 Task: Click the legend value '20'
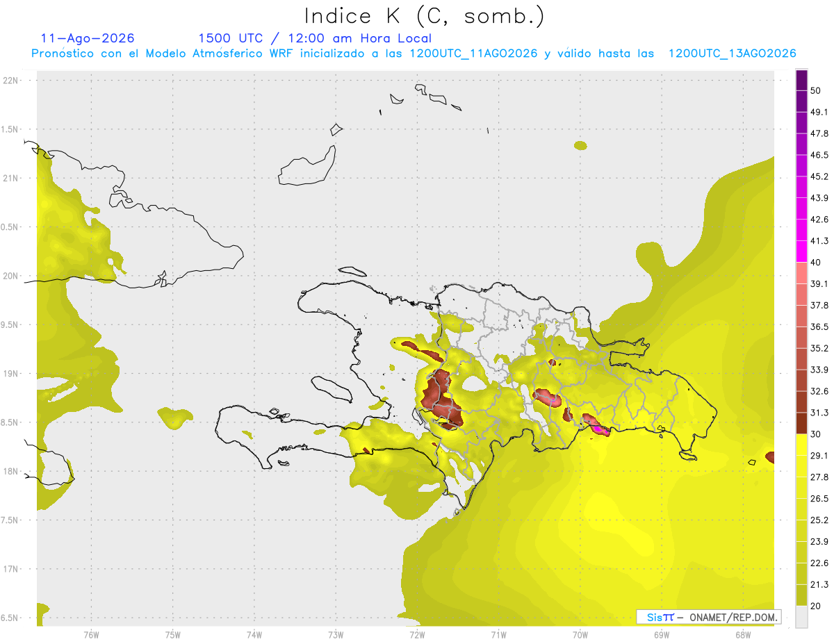click(x=816, y=606)
